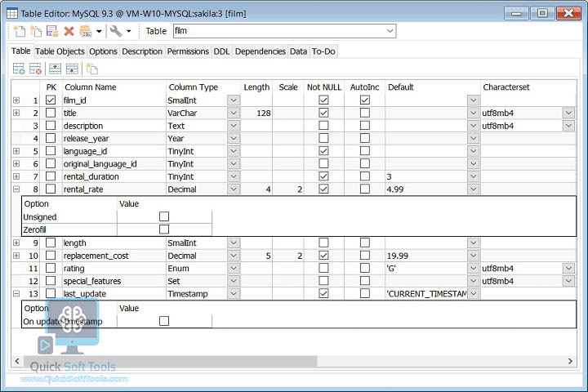This screenshot has height=392, width=588.
Task: Expand the language_id row options
Action: (16, 151)
